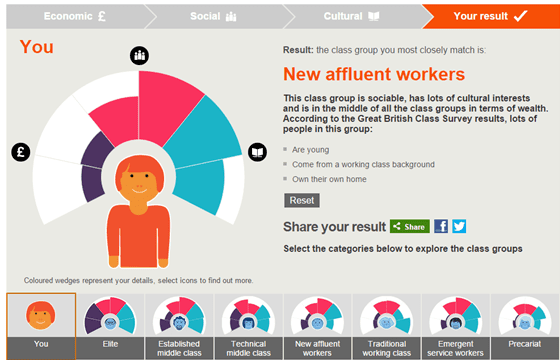Click the social people icon above chart
The image size is (560, 360).
139,56
